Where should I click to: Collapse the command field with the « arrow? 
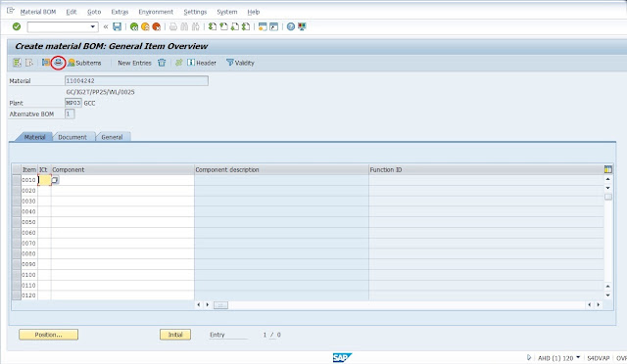pos(106,26)
